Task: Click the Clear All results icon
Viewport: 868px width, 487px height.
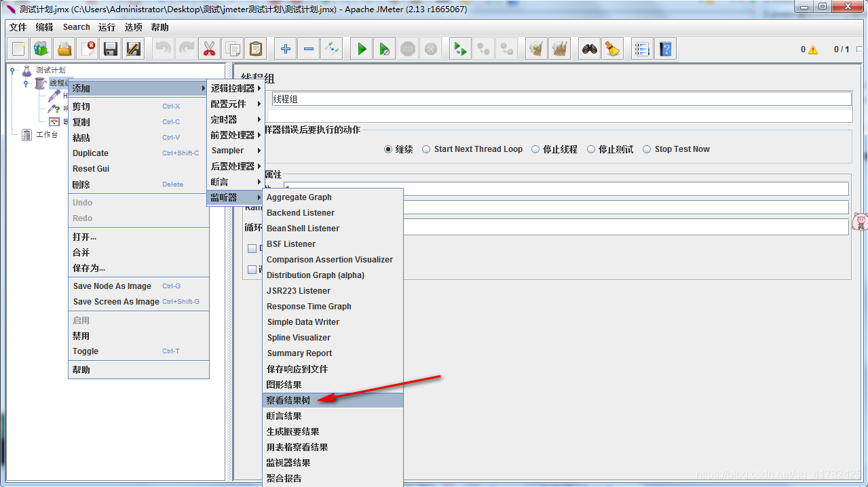Action: coord(559,49)
